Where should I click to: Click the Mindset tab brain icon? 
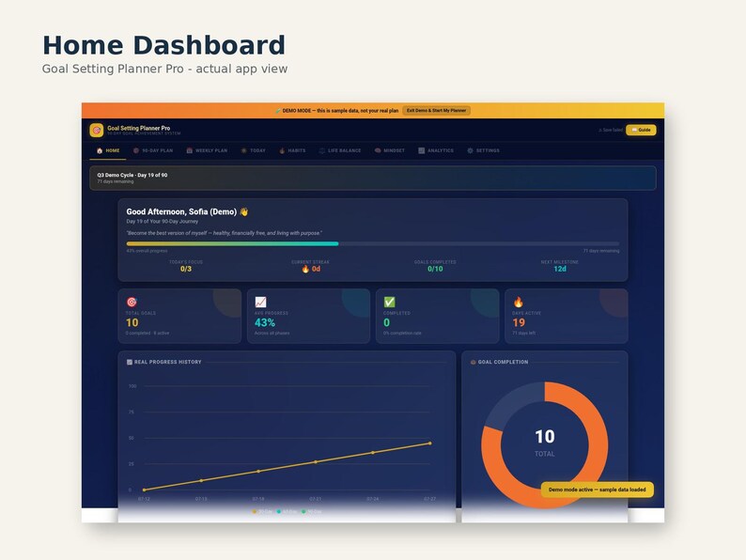[x=378, y=150]
